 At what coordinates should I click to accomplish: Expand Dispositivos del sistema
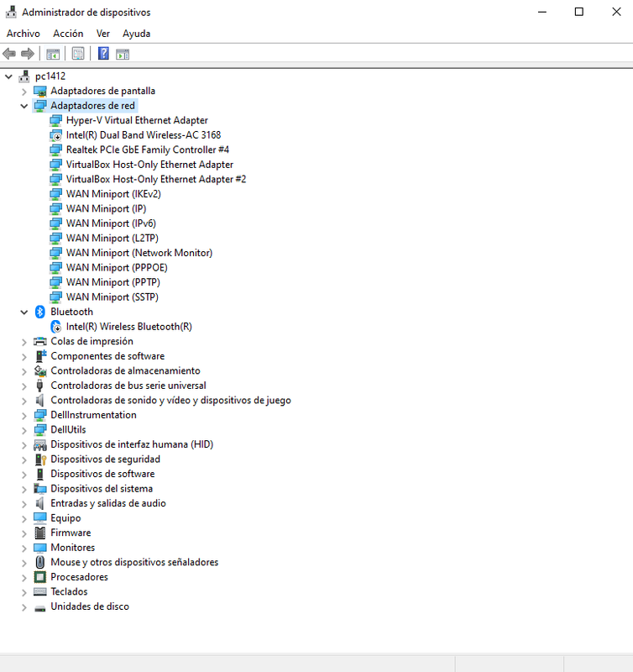pyautogui.click(x=24, y=489)
